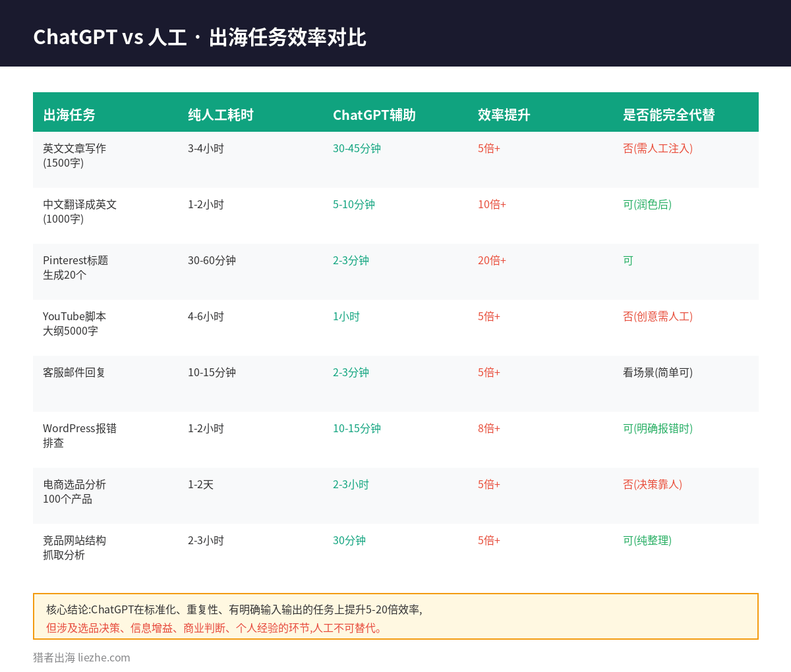Click the 'Pinterest标题 生成20个' task cell

[76, 267]
